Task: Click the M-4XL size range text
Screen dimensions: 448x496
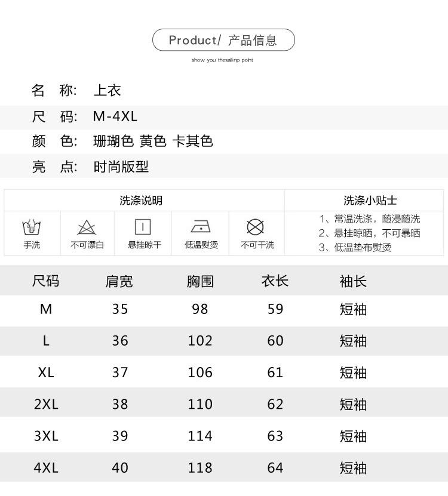Action: click(x=115, y=116)
